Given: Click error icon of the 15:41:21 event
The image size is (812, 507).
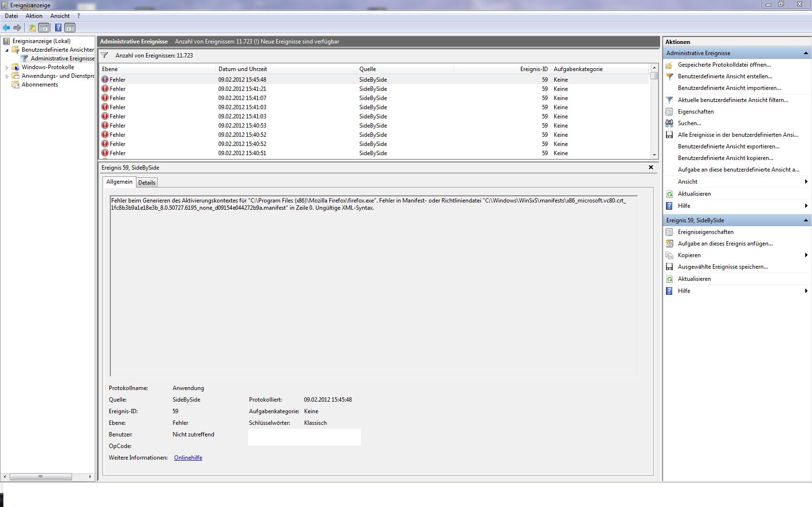Looking at the screenshot, I should 105,88.
